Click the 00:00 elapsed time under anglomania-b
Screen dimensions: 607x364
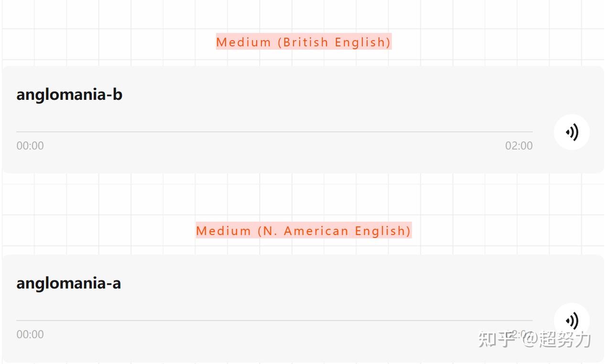(30, 146)
